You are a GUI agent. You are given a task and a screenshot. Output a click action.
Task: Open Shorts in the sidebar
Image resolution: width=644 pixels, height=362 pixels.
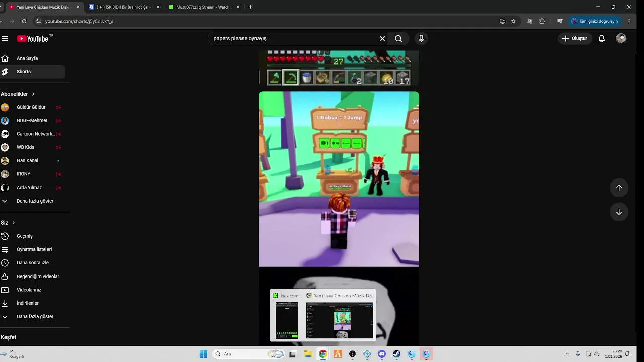[x=32, y=72]
